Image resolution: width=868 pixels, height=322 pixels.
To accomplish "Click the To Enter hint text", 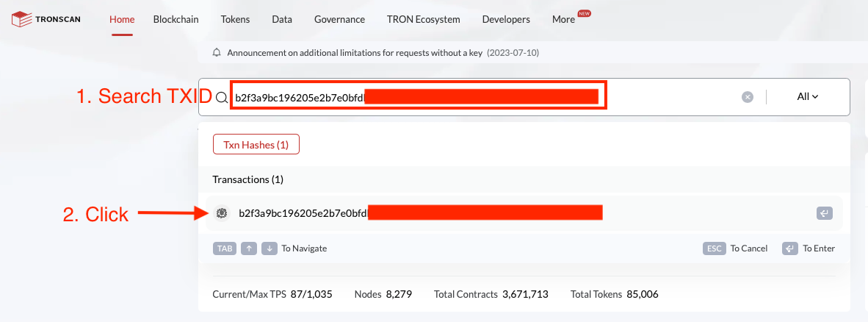I will (819, 248).
